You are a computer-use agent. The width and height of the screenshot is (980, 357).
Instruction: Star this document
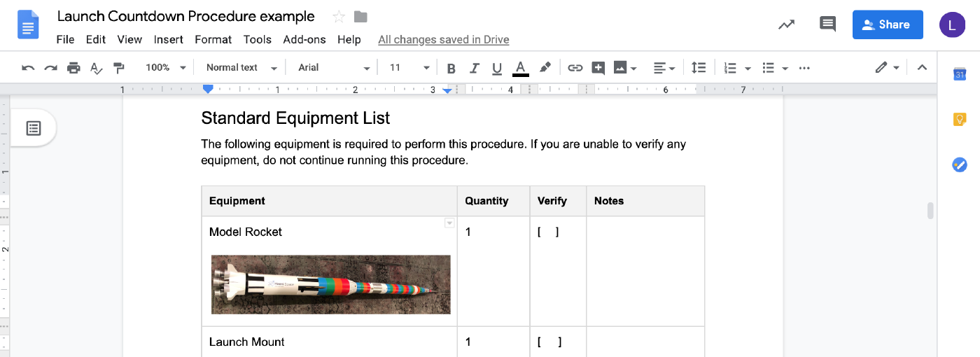click(x=339, y=17)
